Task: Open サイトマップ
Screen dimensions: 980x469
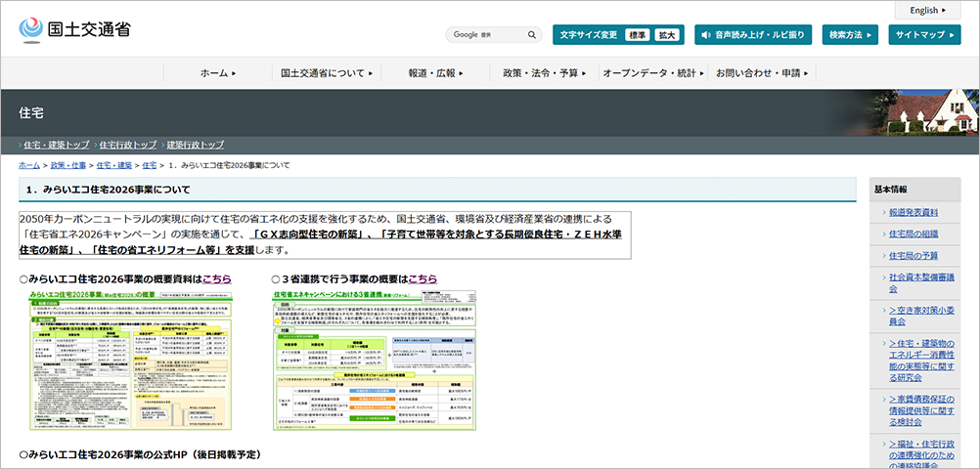Action: coord(924,35)
